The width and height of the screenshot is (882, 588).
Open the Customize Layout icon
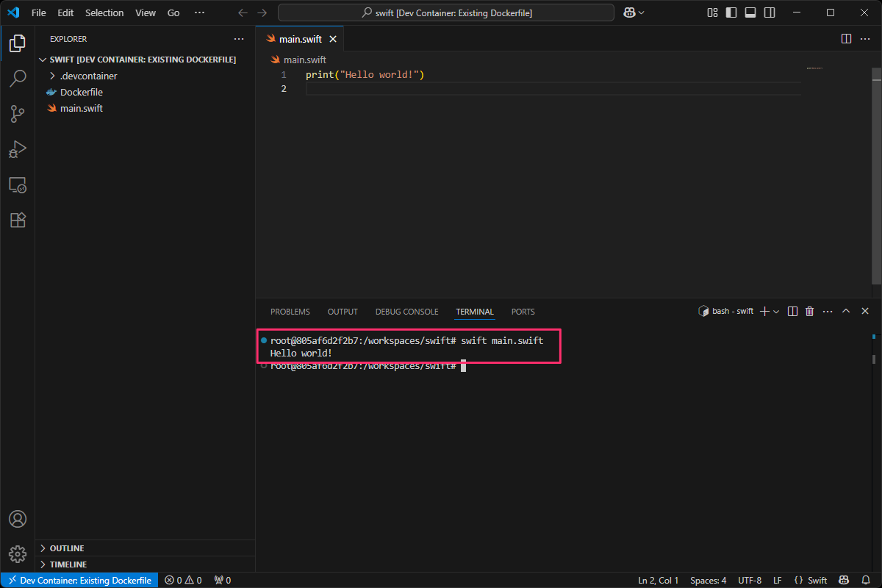pos(712,12)
